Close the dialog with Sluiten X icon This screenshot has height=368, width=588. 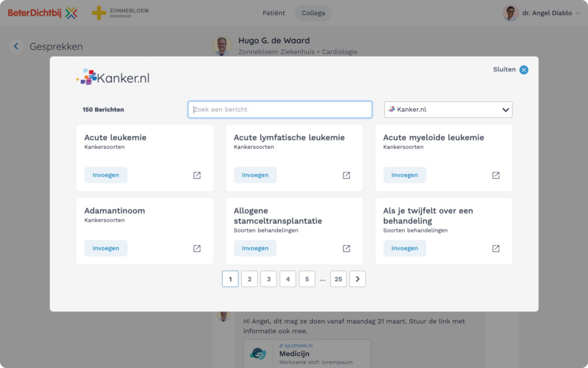pyautogui.click(x=523, y=70)
